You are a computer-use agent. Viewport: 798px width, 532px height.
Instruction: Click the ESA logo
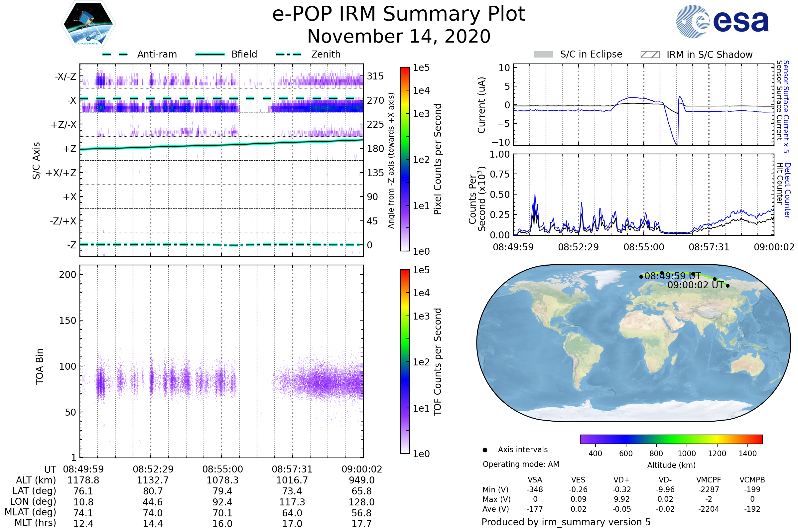click(x=722, y=22)
